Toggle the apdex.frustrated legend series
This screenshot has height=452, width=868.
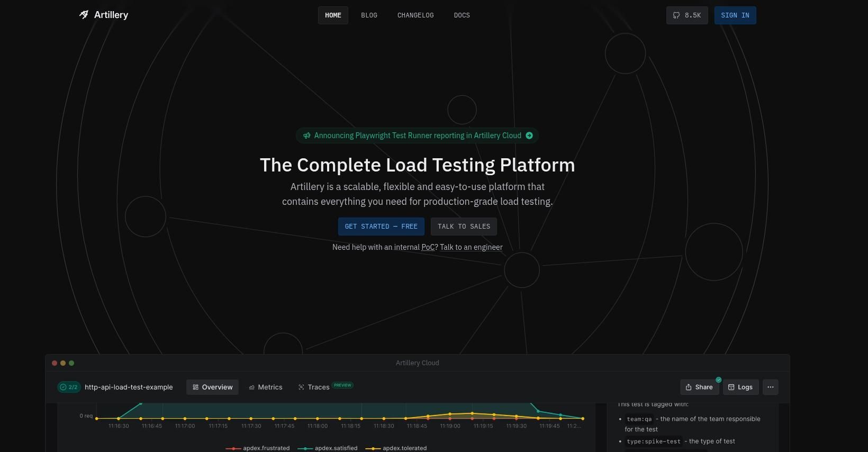[258, 448]
